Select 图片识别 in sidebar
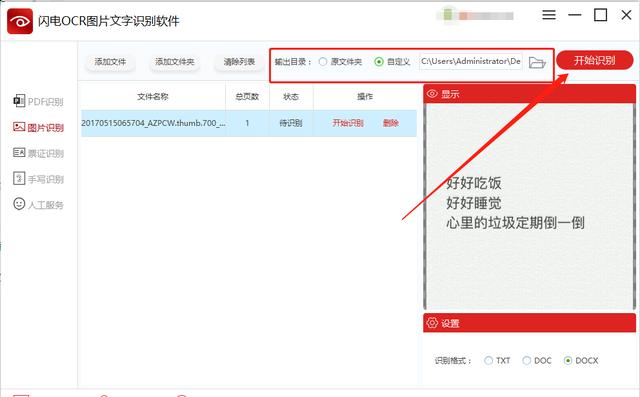 (38, 127)
